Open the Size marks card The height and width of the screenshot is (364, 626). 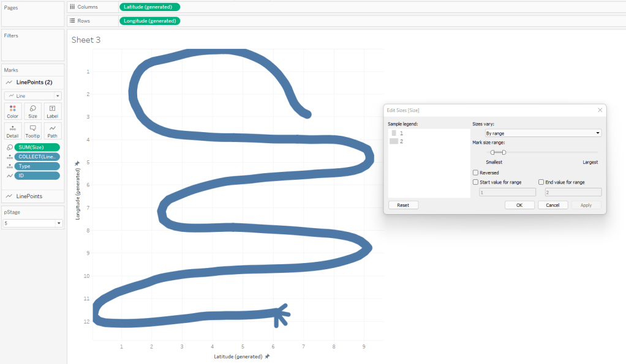[32, 111]
